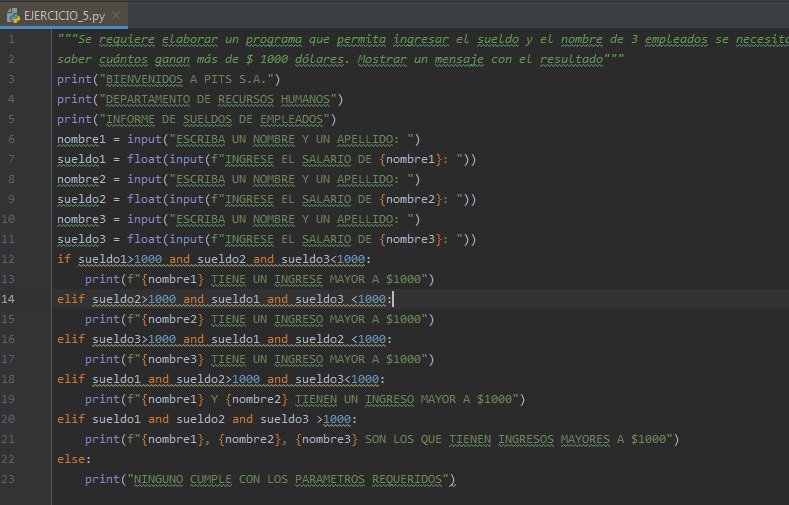Click the nombre3 variable on line 10
The image size is (789, 505).
pyautogui.click(x=81, y=220)
